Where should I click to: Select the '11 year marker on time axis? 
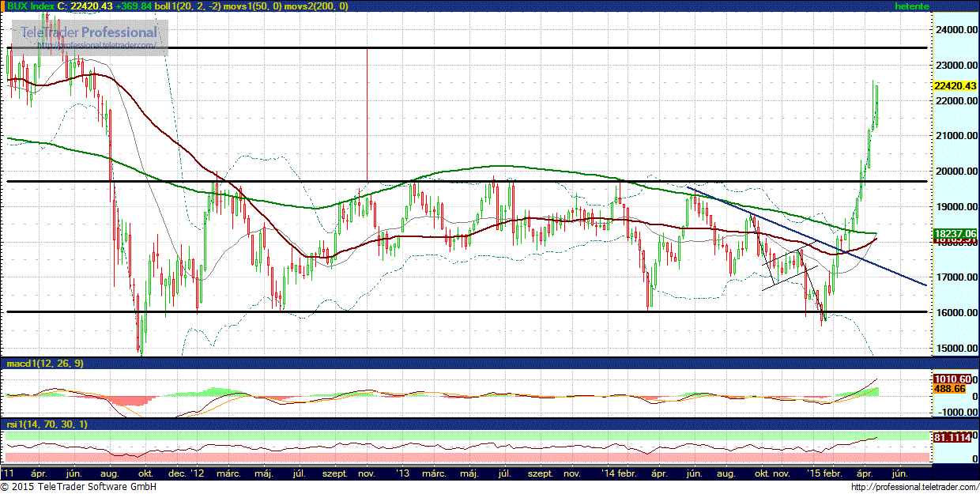pyautogui.click(x=7, y=473)
